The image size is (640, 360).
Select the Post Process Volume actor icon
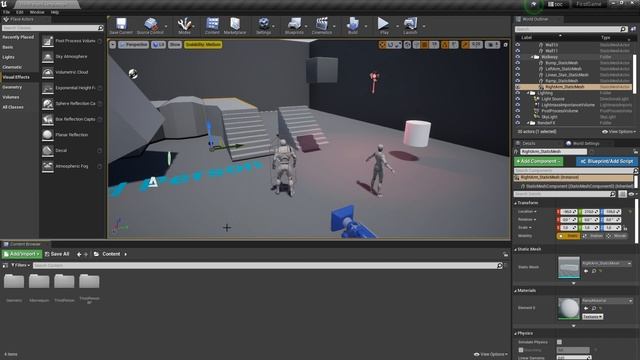(x=48, y=41)
